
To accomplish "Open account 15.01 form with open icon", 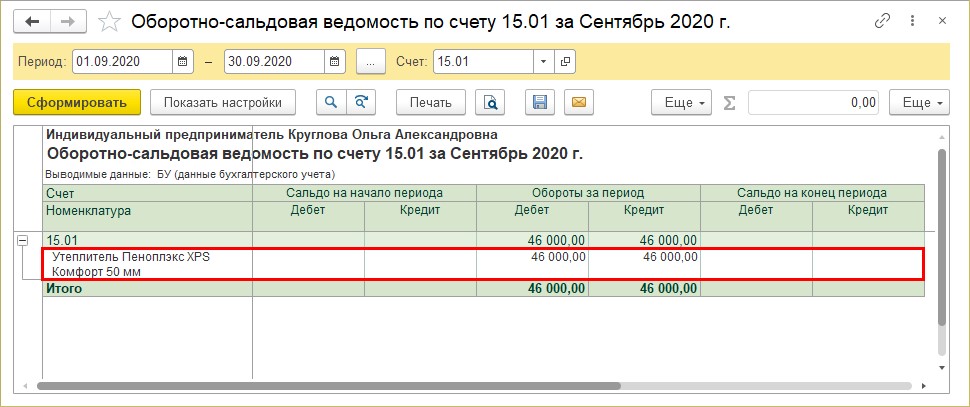I will [565, 61].
